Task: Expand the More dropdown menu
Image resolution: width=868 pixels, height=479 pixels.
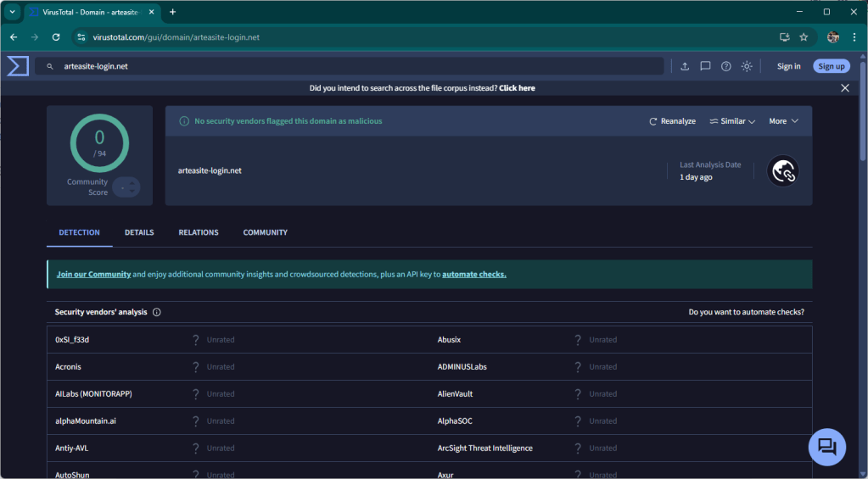Action: pos(783,121)
